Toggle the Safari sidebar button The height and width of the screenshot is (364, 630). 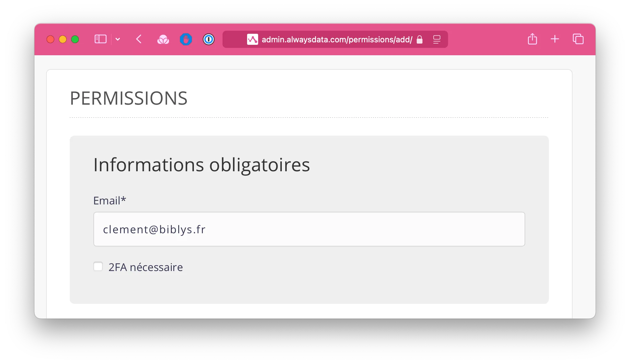pos(100,39)
